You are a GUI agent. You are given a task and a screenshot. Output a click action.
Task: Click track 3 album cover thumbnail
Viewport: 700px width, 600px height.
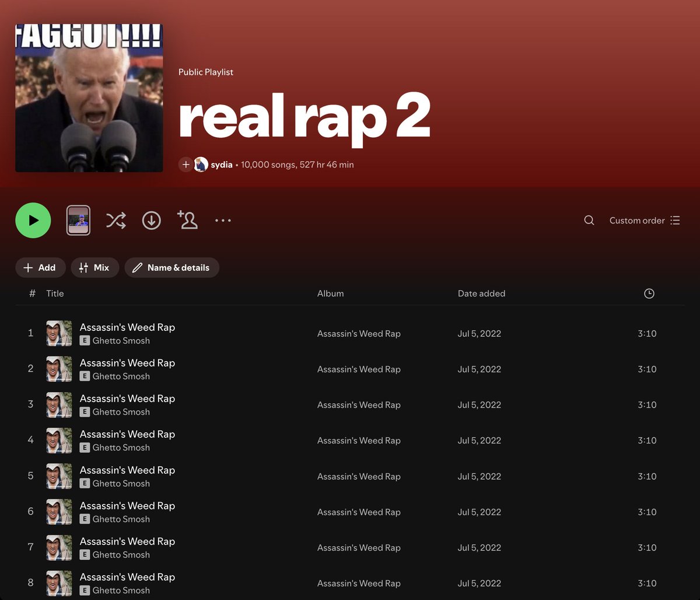59,404
